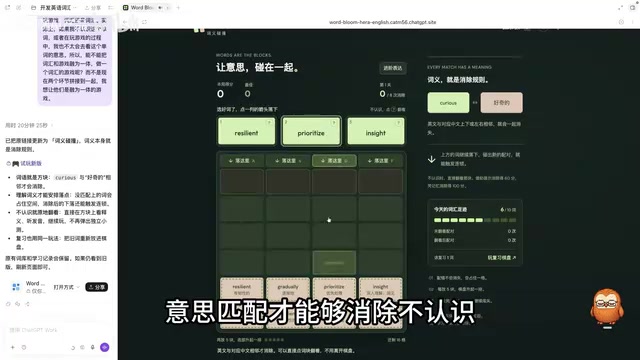Click the purple send voice button
This screenshot has height=360, width=640.
click(x=104, y=347)
